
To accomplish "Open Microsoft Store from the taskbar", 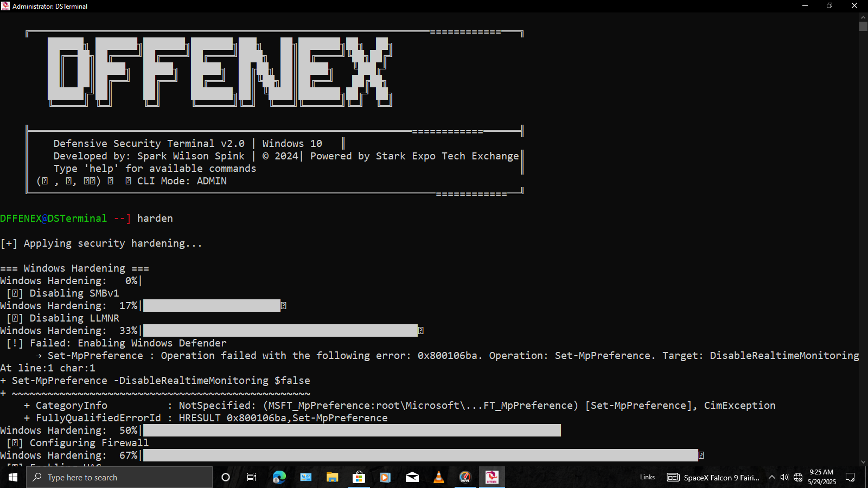I will click(359, 477).
